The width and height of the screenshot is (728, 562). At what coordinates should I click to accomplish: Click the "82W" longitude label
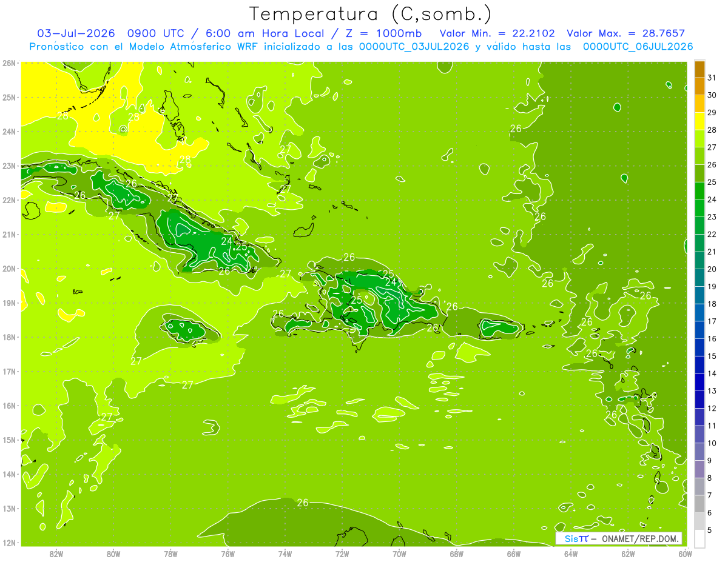56,554
